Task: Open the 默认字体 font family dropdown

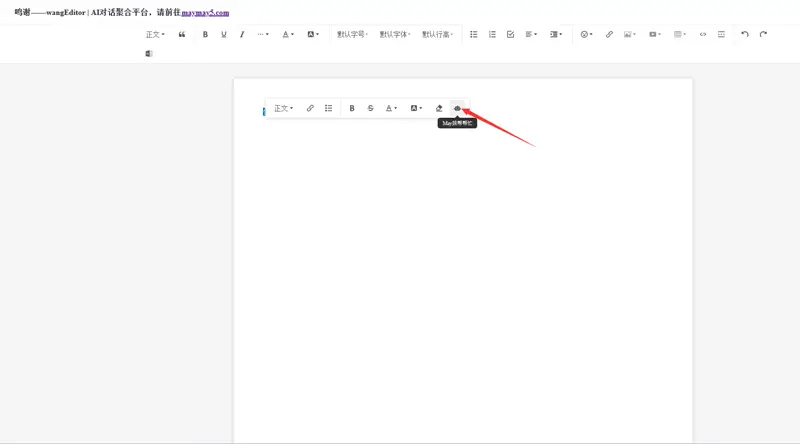Action: (394, 34)
